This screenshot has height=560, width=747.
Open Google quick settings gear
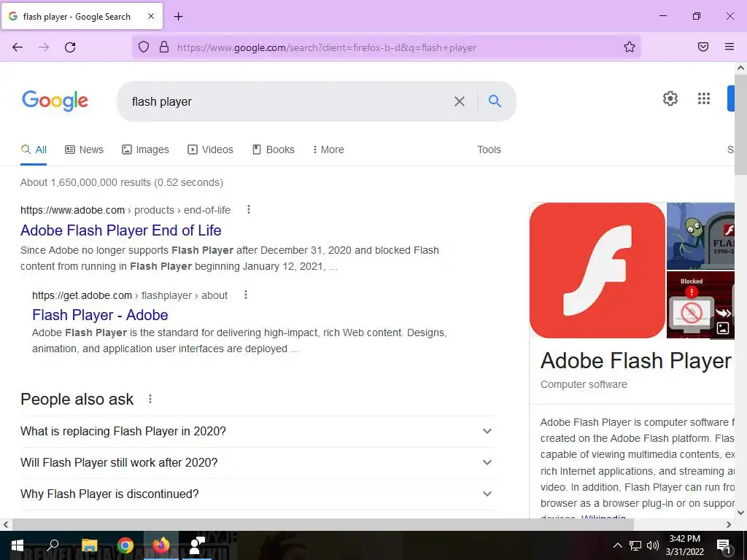coord(670,98)
